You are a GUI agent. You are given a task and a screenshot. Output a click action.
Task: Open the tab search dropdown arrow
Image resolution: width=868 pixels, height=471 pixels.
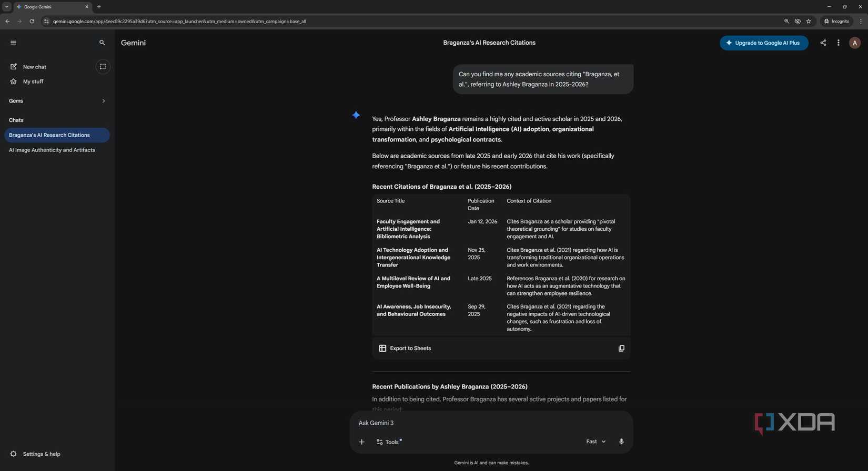tap(6, 7)
